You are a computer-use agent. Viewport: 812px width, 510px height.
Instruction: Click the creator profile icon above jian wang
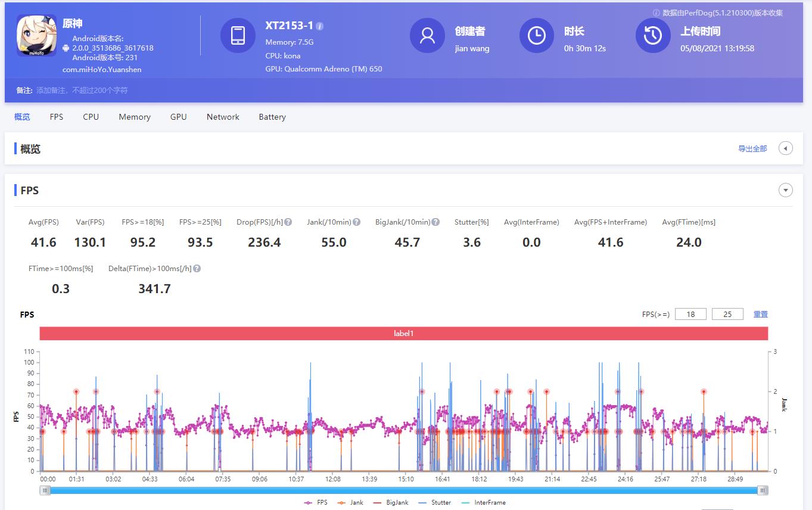click(427, 36)
